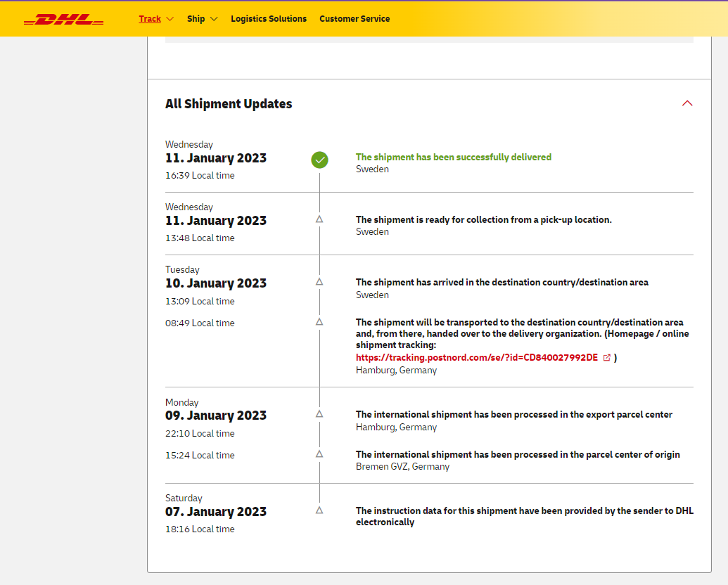The height and width of the screenshot is (585, 728).
Task: Click the successfully delivered status text
Action: point(454,157)
